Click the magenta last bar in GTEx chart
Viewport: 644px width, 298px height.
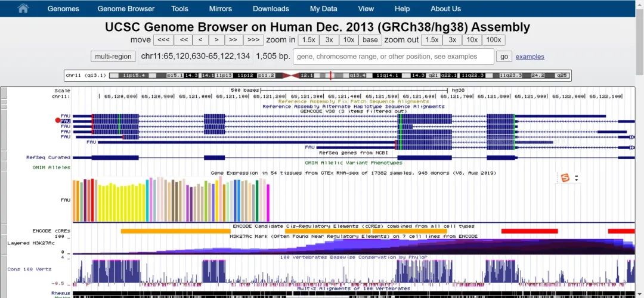click(x=268, y=203)
